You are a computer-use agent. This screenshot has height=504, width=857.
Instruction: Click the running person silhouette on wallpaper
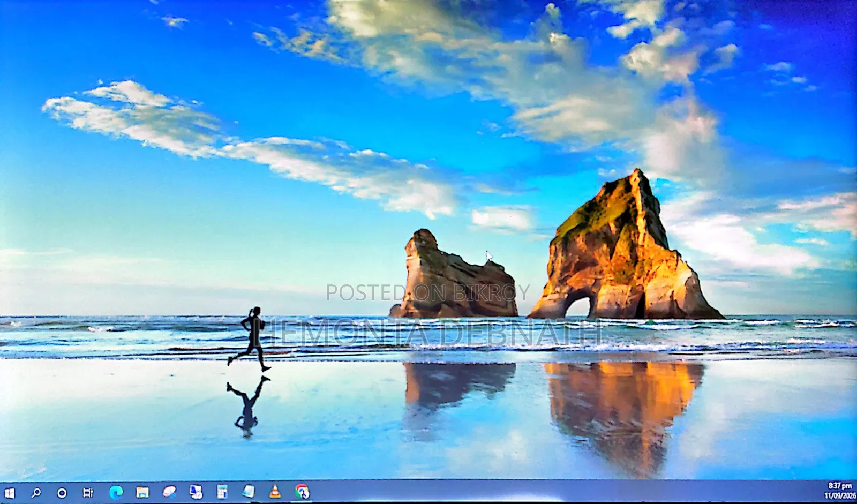coord(250,339)
